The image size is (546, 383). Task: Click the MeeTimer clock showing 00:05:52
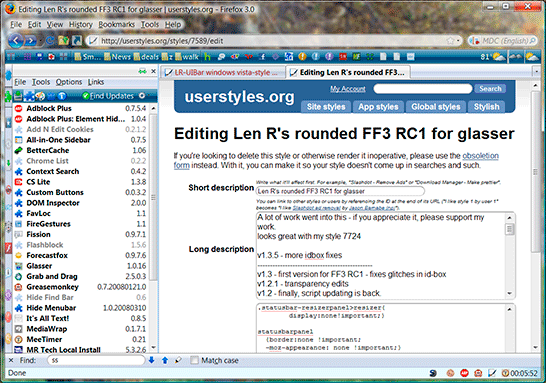(x=520, y=373)
